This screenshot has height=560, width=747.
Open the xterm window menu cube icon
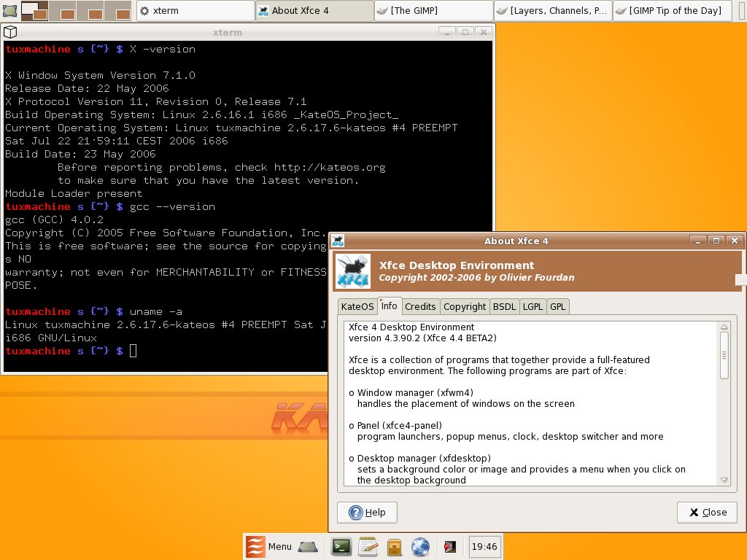coord(10,32)
